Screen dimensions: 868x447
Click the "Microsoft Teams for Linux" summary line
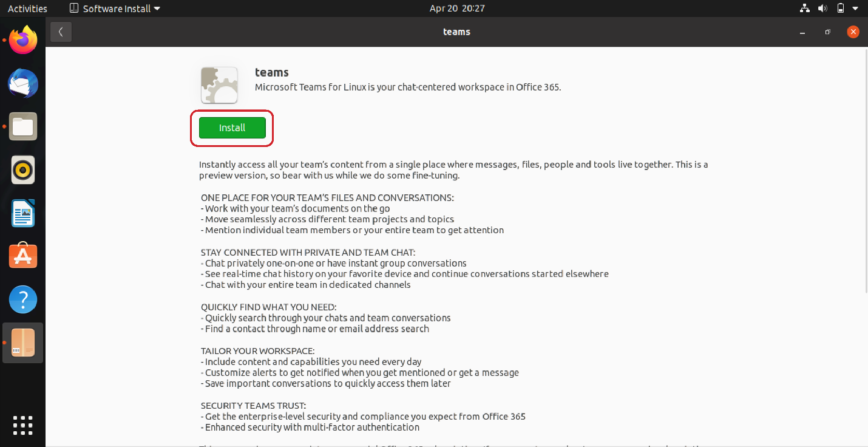[408, 87]
